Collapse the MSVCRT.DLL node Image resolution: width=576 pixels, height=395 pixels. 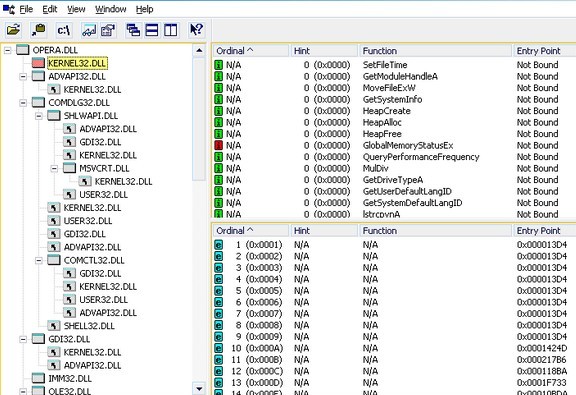coord(54,168)
